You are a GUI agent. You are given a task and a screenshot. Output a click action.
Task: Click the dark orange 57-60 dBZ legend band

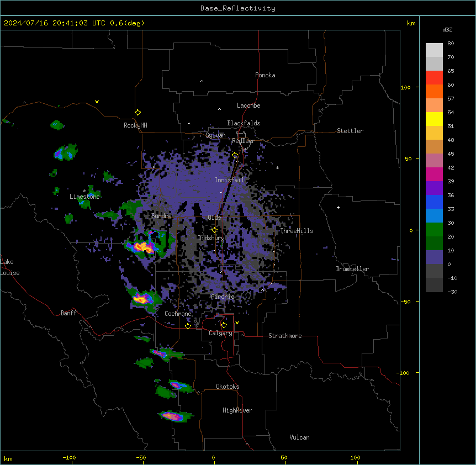pos(434,91)
